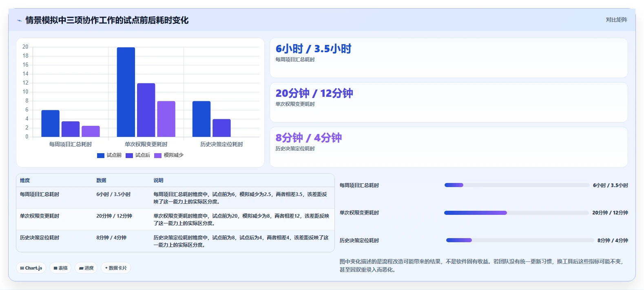Click the table cell 20分钟 / 12分钟
This screenshot has width=644, height=290.
(114, 216)
